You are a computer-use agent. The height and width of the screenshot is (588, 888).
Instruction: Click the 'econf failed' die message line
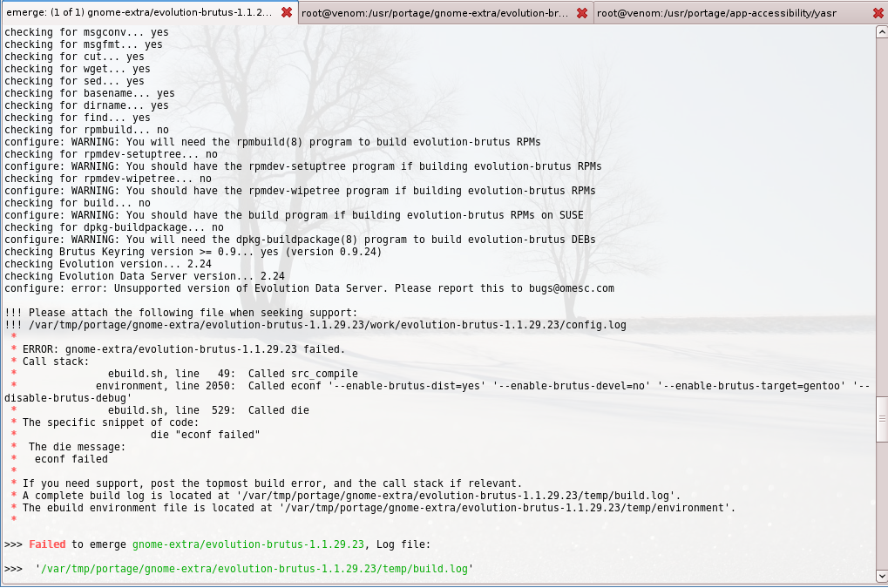tap(71, 459)
